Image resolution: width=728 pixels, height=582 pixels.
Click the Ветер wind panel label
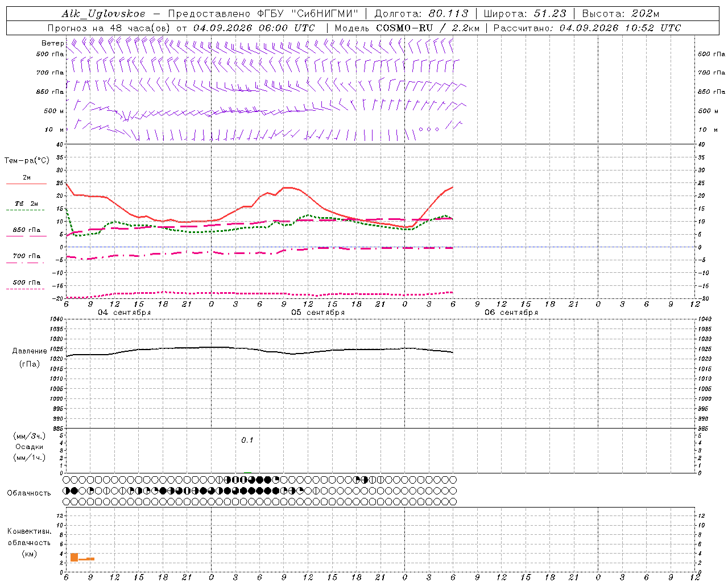tap(52, 43)
